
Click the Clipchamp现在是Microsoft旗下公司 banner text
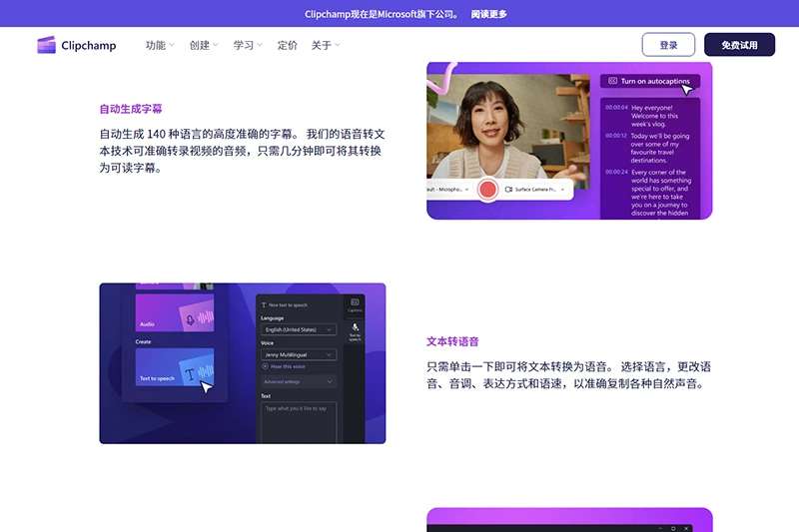pos(382,14)
